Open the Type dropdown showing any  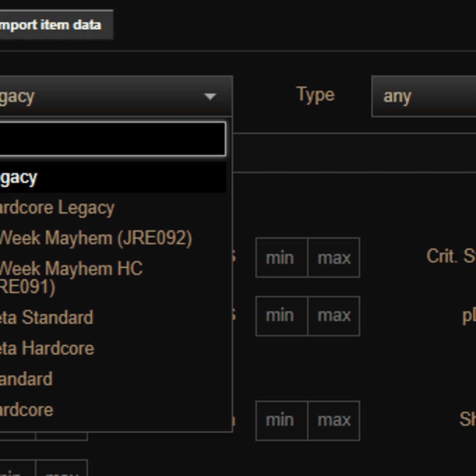(x=423, y=96)
